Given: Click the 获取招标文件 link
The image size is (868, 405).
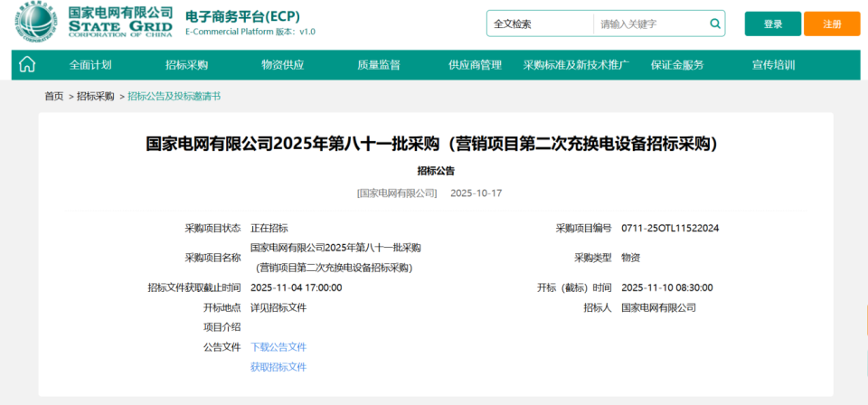Looking at the screenshot, I should point(278,367).
